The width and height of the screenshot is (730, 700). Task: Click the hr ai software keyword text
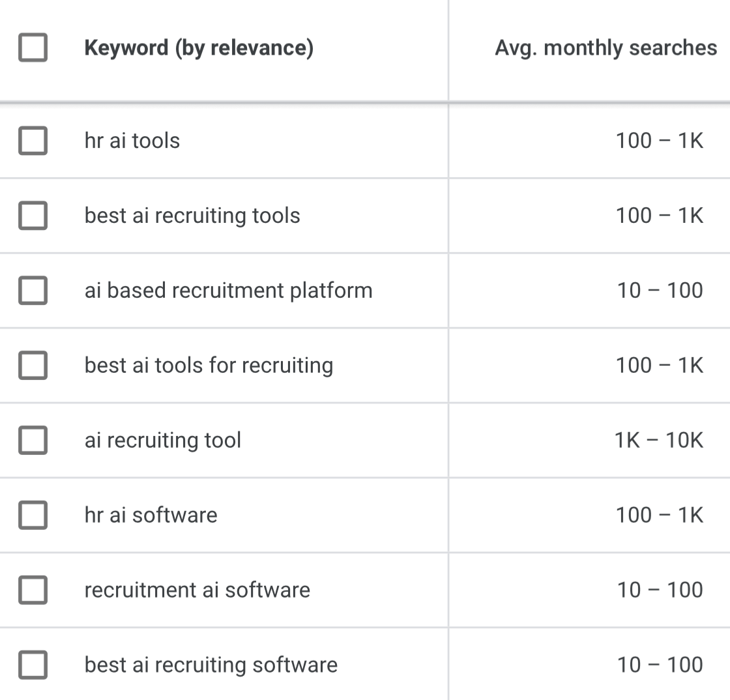point(151,516)
